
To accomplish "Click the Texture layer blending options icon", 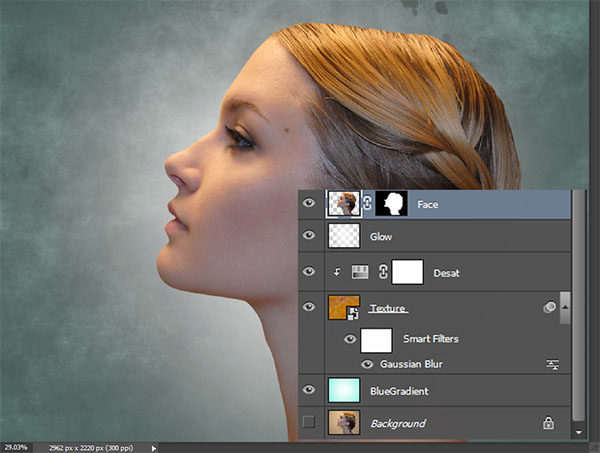I will coord(550,309).
